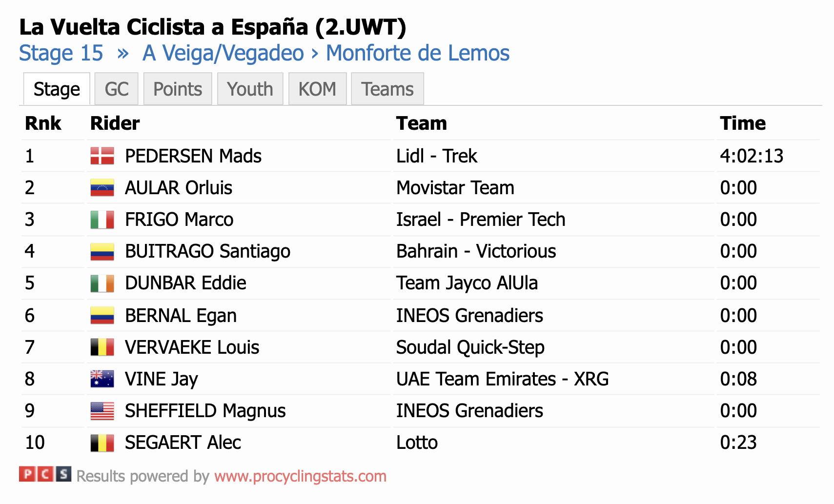Viewport: 834px width, 504px height.
Task: Open the Stage 15 link
Action: (61, 53)
